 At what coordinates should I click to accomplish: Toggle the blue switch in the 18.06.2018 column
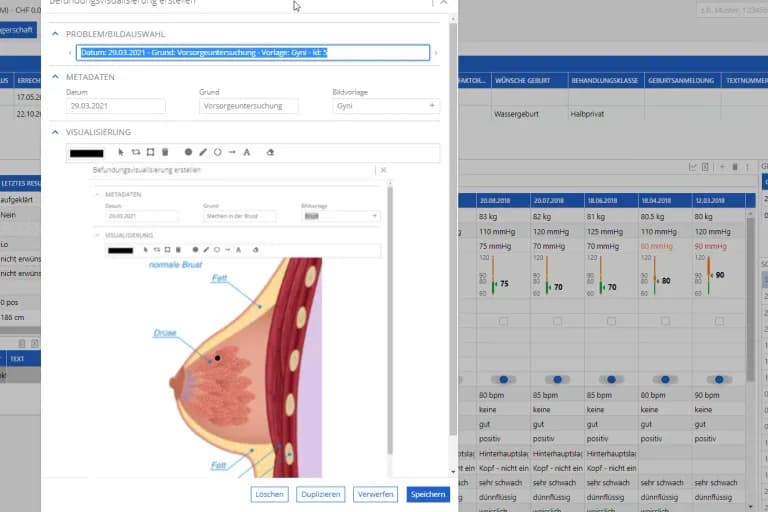(x=611, y=379)
